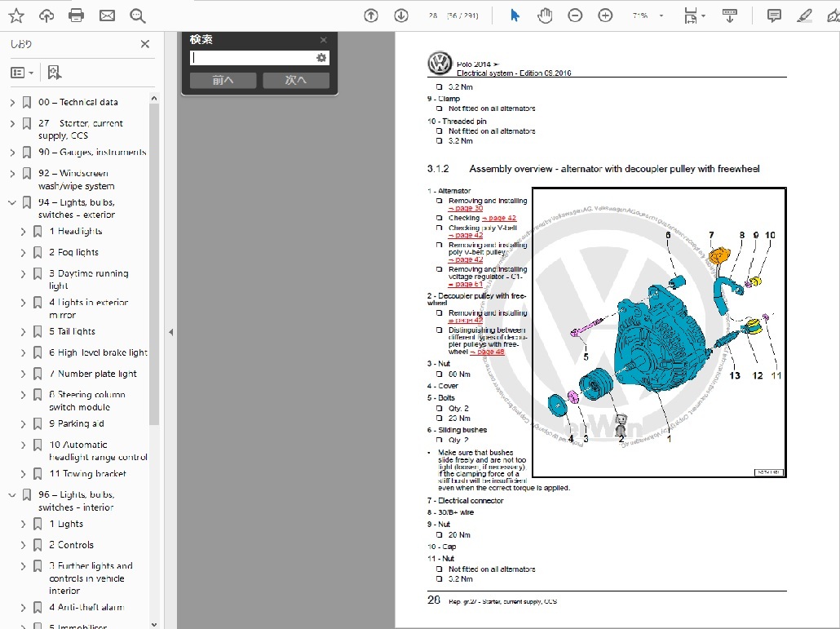Open bookmark options list dropdown
The width and height of the screenshot is (840, 629).
tap(22, 73)
